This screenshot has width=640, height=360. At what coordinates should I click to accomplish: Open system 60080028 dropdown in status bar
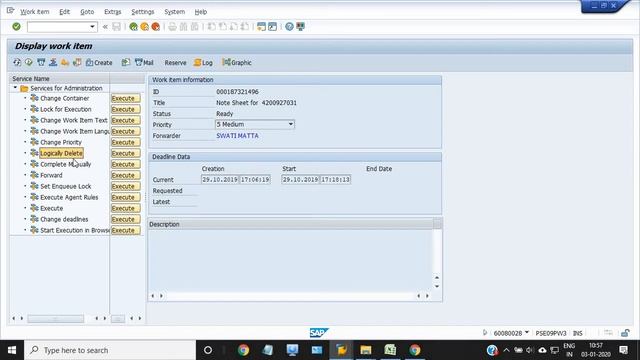pos(527,333)
